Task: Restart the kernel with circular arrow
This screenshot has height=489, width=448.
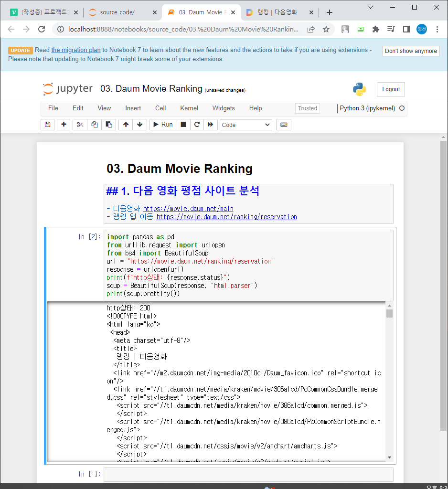Action: click(x=197, y=125)
